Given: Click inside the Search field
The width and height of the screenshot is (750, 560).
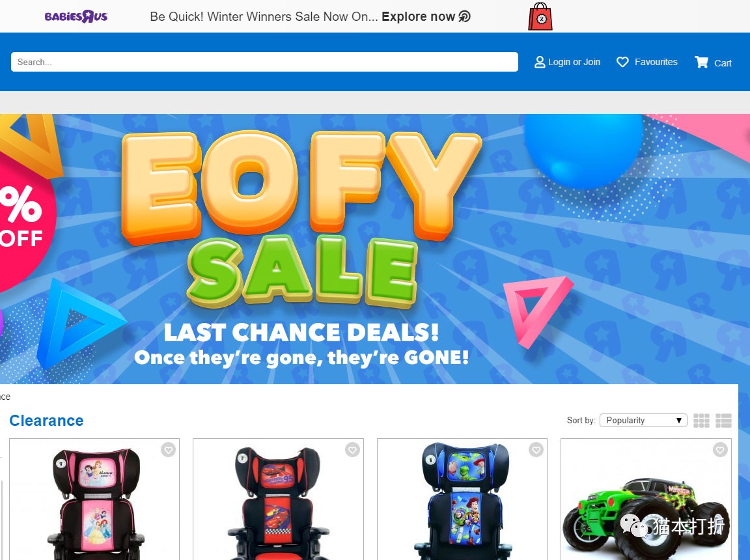Looking at the screenshot, I should [x=264, y=62].
